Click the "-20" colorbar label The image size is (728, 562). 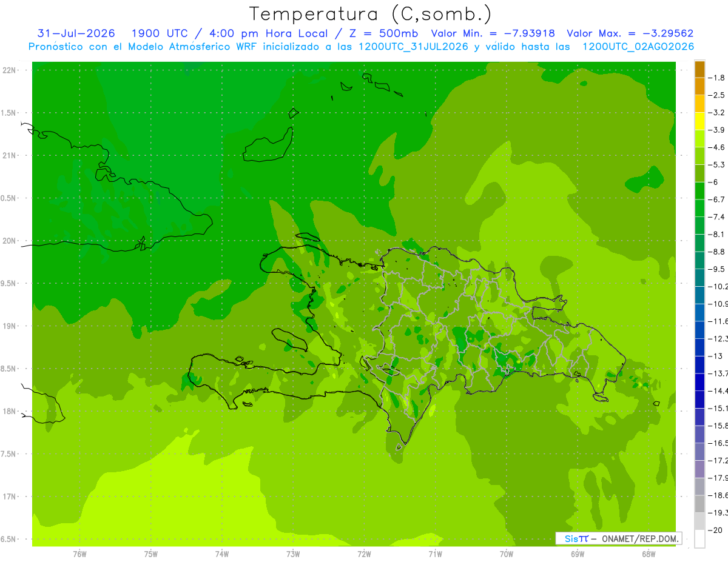pyautogui.click(x=715, y=530)
